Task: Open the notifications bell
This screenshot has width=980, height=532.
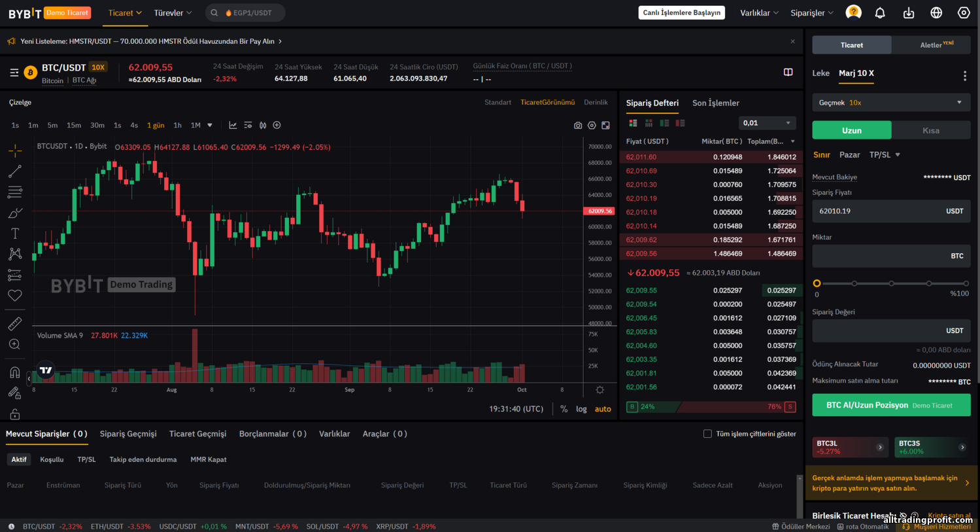Action: point(880,12)
